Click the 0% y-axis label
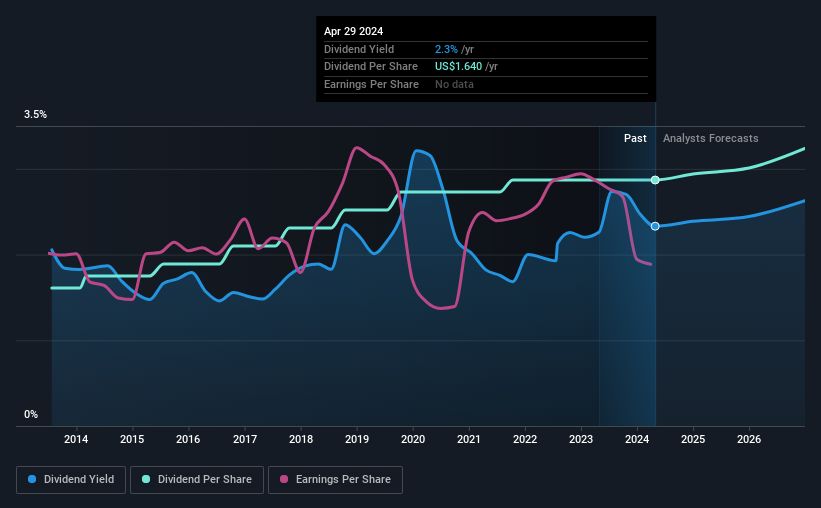 (x=31, y=414)
